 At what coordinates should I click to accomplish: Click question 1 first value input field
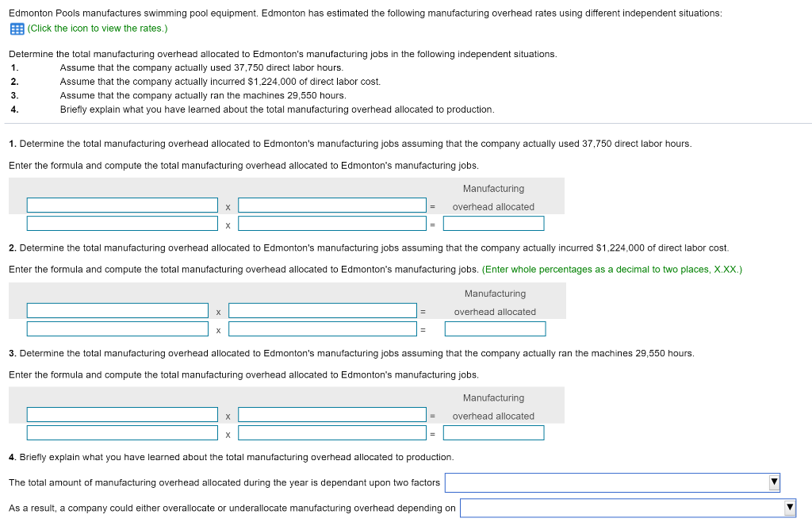[122, 224]
